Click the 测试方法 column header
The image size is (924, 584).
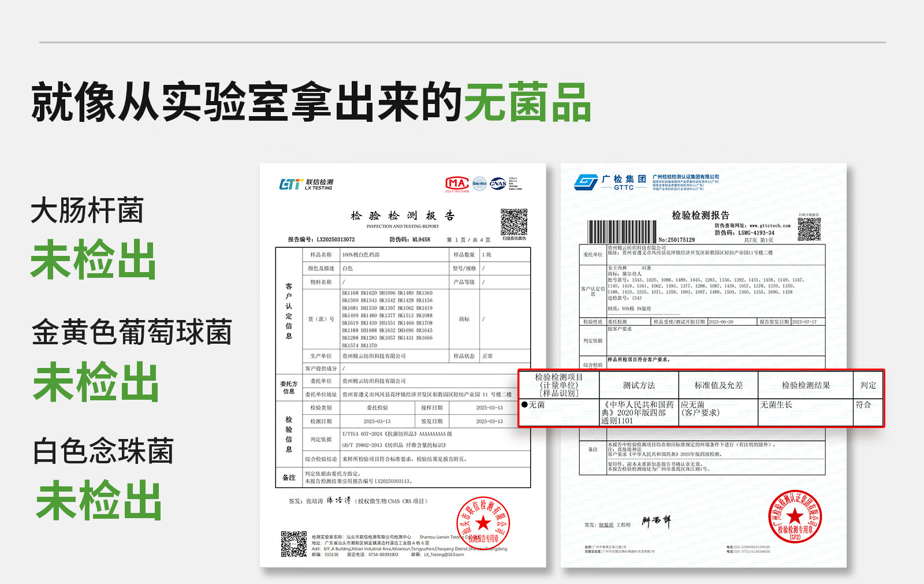coord(639,385)
